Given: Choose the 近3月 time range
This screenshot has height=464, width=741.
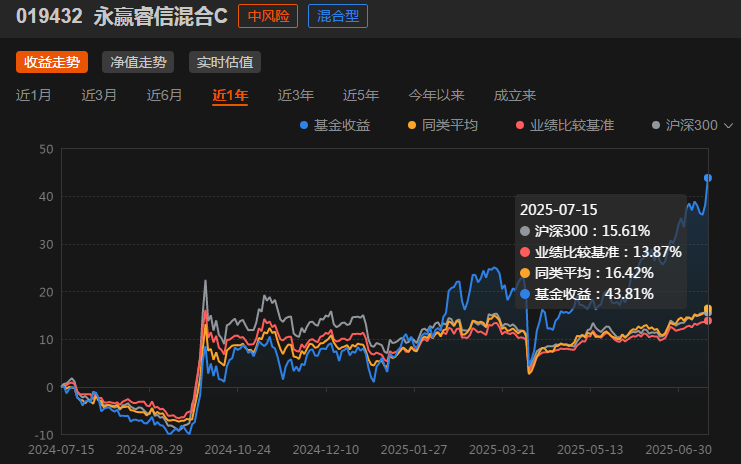Looking at the screenshot, I should pos(99,95).
